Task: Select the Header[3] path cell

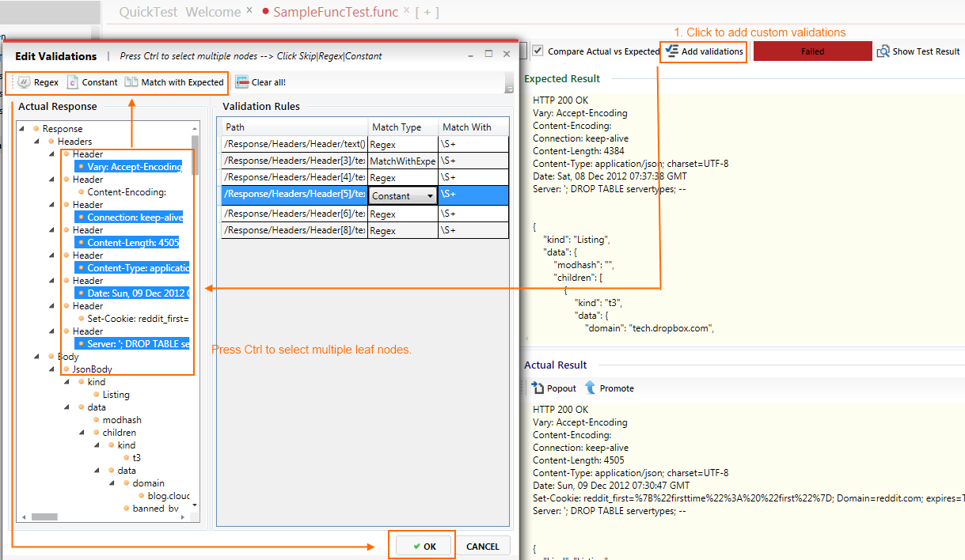Action: (294, 161)
